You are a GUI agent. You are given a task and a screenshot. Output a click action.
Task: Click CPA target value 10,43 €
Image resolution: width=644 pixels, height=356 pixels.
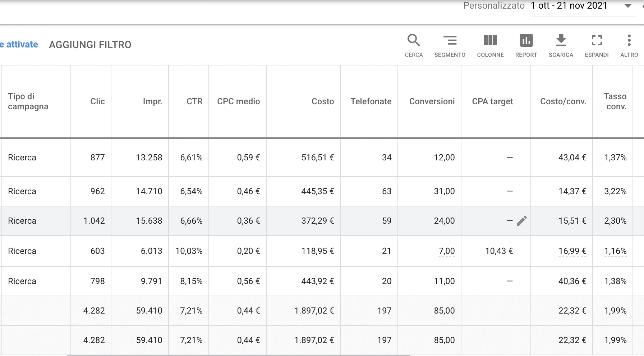499,251
